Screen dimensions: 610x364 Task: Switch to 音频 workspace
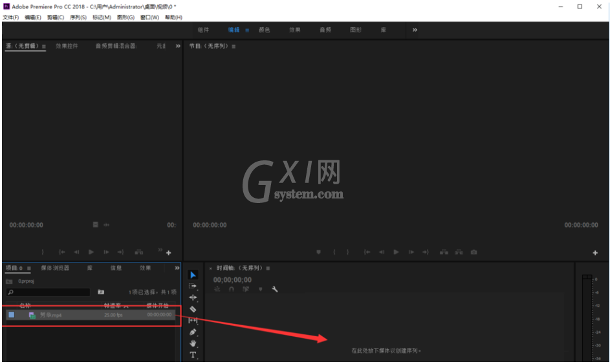click(x=325, y=30)
